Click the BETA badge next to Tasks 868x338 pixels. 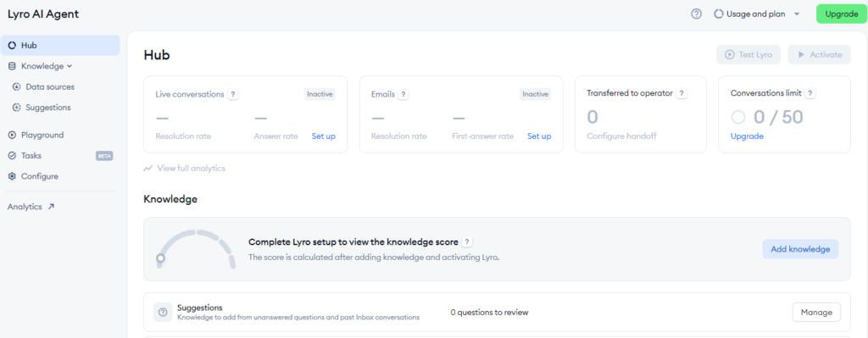click(104, 156)
